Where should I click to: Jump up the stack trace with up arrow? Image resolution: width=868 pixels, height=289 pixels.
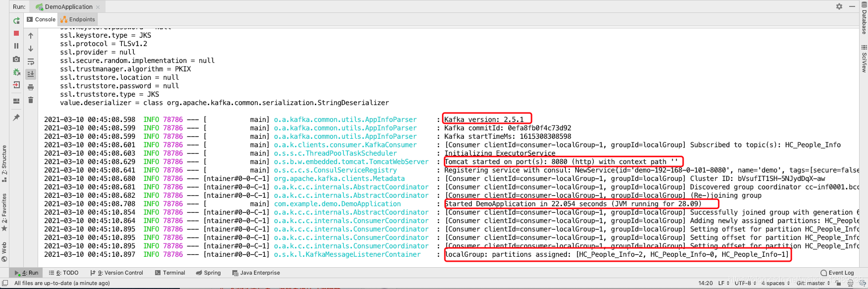click(x=31, y=36)
